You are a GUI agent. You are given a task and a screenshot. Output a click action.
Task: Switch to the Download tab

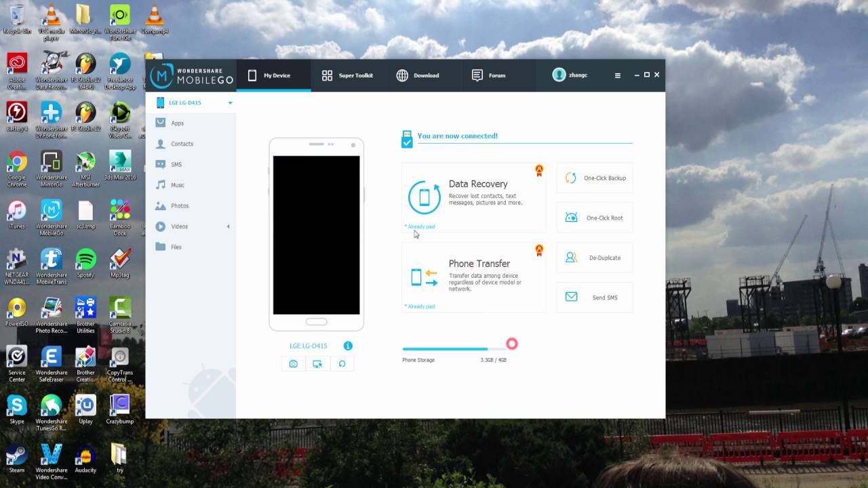[418, 75]
